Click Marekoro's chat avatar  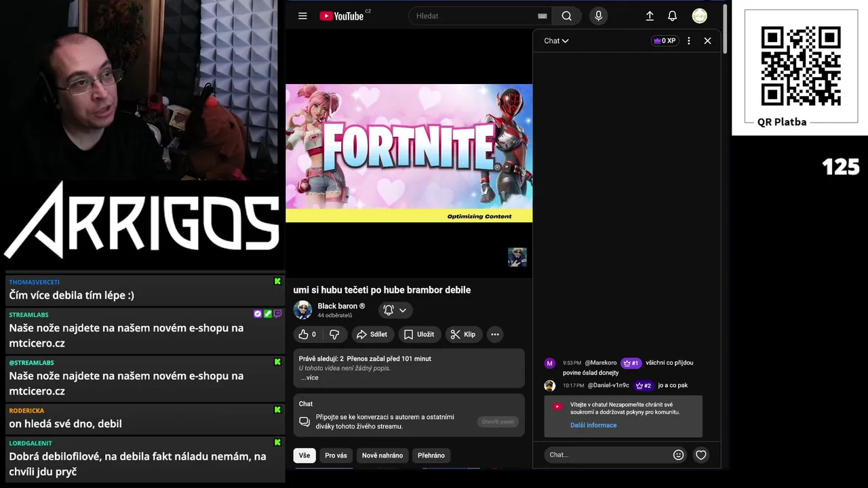[549, 363]
